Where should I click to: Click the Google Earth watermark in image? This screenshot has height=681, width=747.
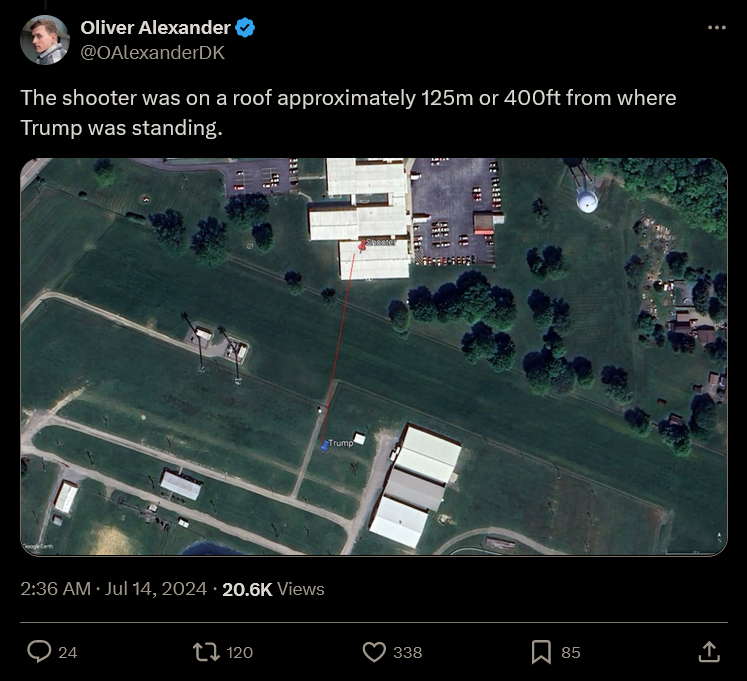tap(38, 547)
